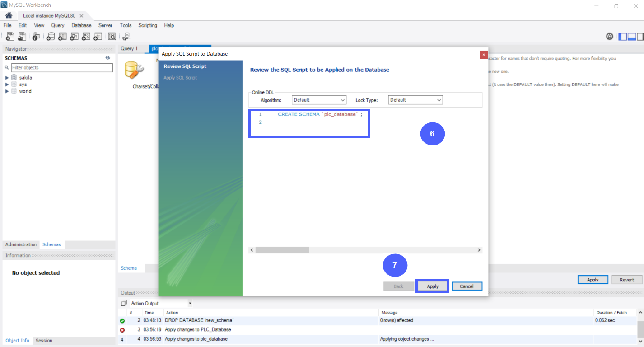This screenshot has width=644, height=347.
Task: Click the Apply button in schema editor
Action: pos(593,280)
